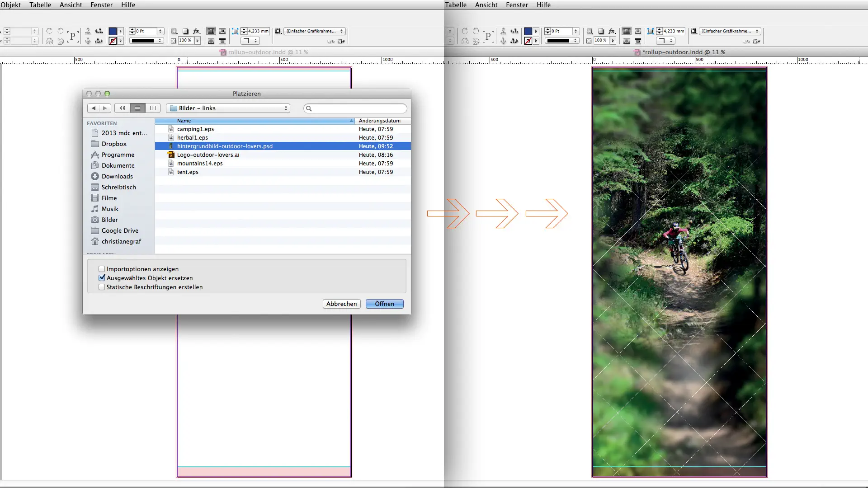
Task: Switch file dialog to icon view
Action: click(x=122, y=108)
